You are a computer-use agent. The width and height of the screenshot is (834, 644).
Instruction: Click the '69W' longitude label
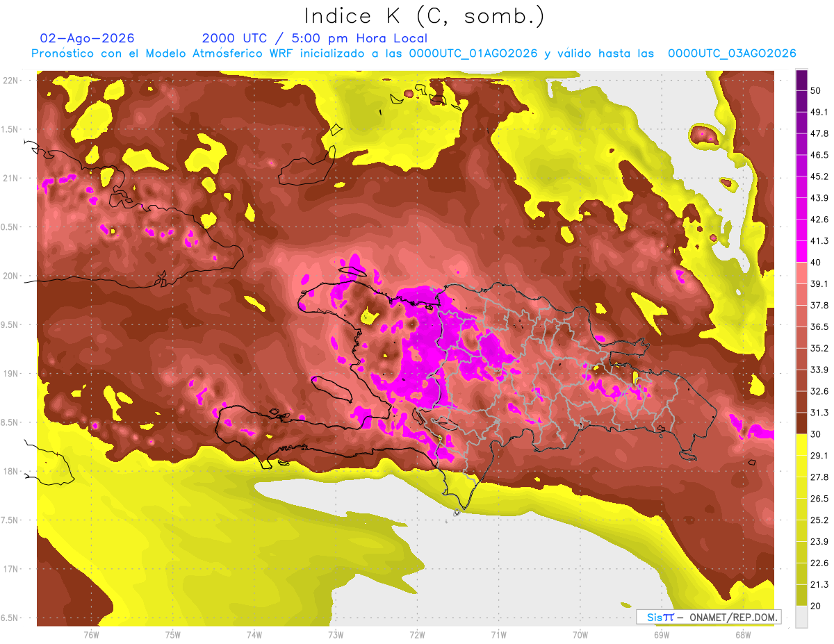click(x=662, y=635)
